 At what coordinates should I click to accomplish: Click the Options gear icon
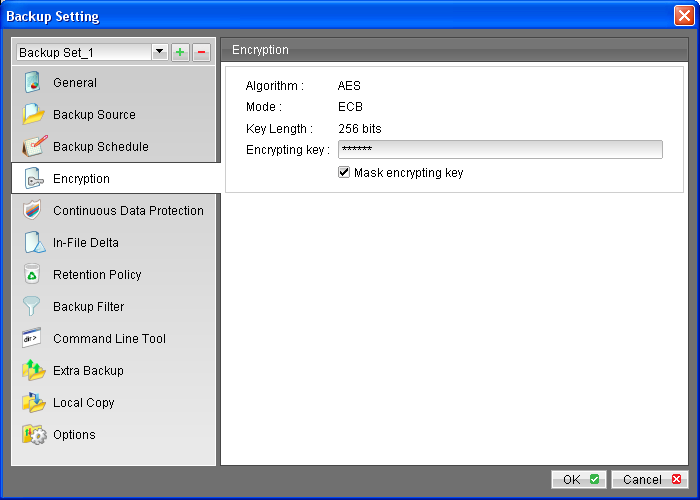[x=33, y=435]
